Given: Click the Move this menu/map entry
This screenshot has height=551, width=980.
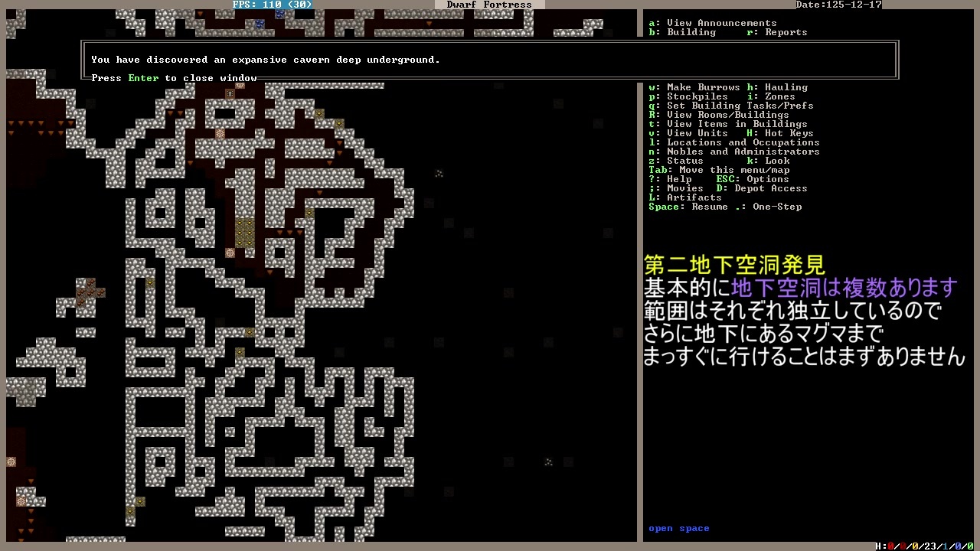Looking at the screenshot, I should (x=719, y=170).
